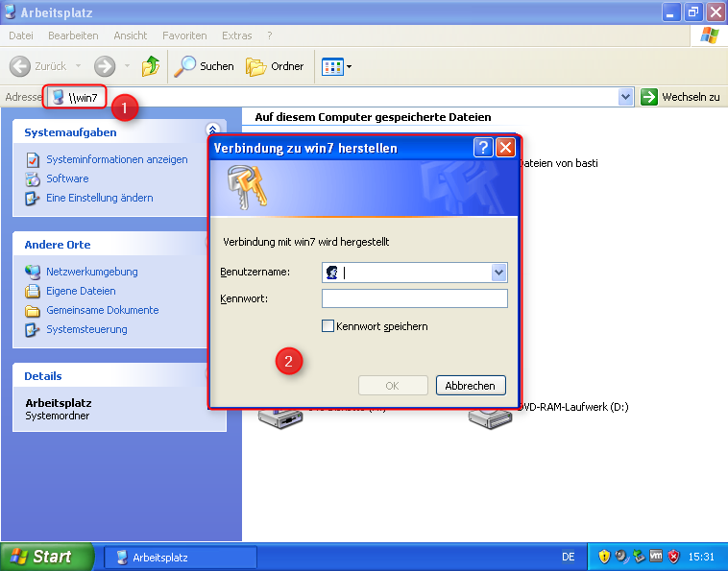This screenshot has width=728, height=571.
Task: Click the Systeminformationen anzeigen icon
Action: [x=33, y=160]
